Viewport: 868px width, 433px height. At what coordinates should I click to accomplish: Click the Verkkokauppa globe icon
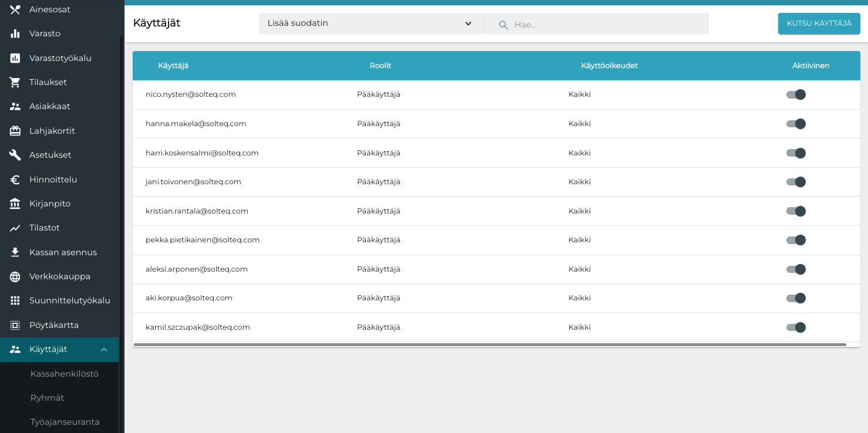(15, 276)
